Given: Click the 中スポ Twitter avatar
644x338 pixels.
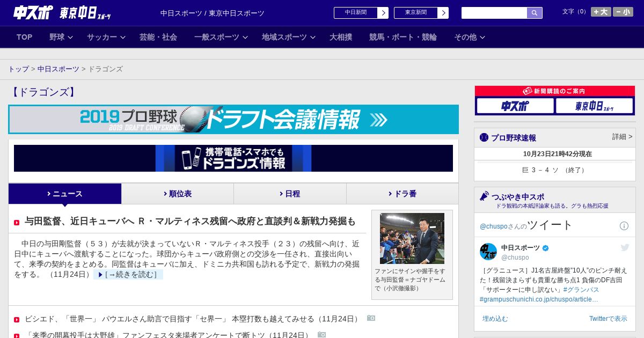Looking at the screenshot, I should click(x=488, y=252).
